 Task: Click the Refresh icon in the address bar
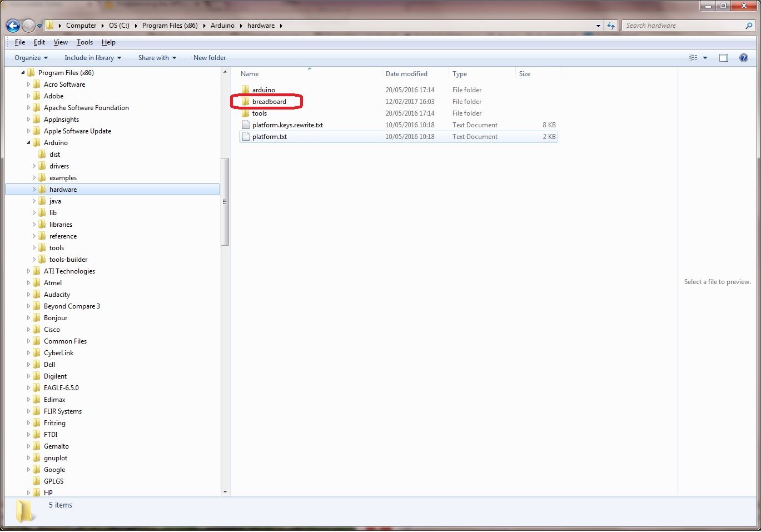click(x=610, y=26)
